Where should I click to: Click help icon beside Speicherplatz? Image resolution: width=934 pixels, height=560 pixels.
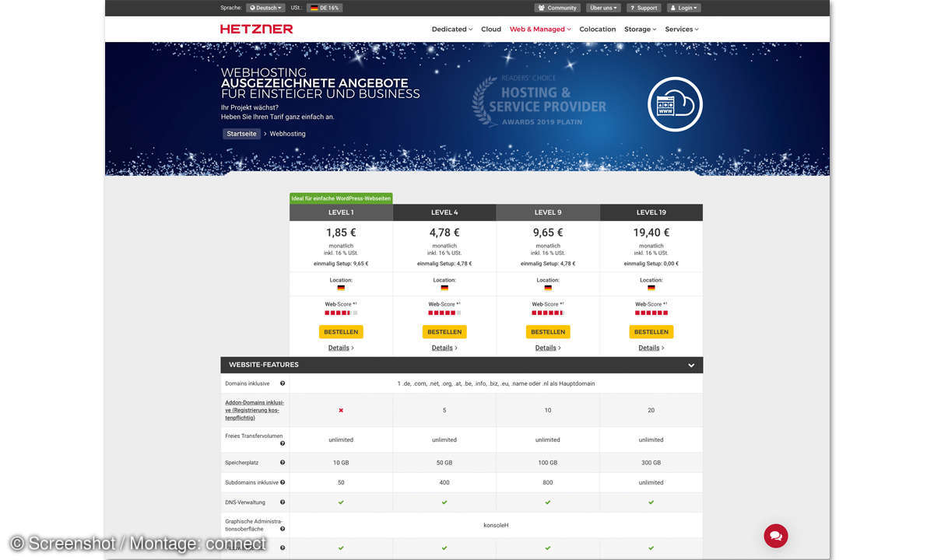[x=283, y=462]
